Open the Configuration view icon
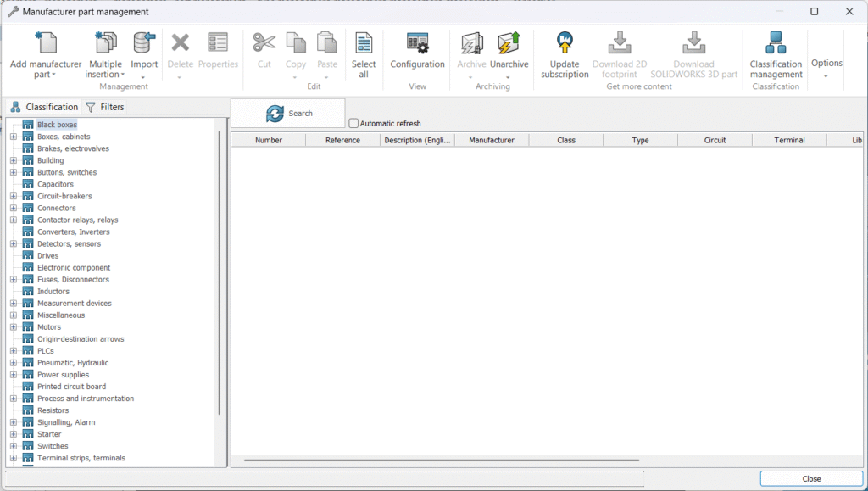This screenshot has width=868, height=491. tap(417, 44)
